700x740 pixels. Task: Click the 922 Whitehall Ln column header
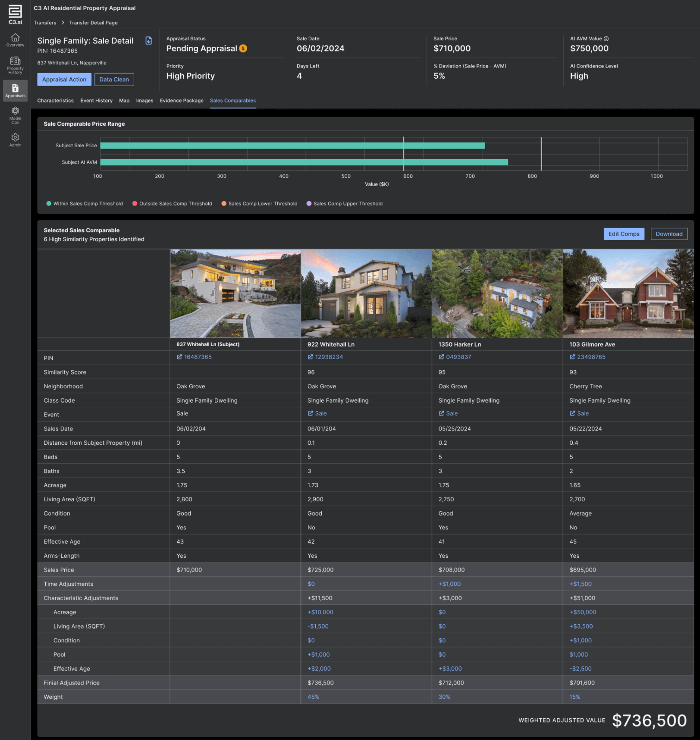pyautogui.click(x=331, y=345)
